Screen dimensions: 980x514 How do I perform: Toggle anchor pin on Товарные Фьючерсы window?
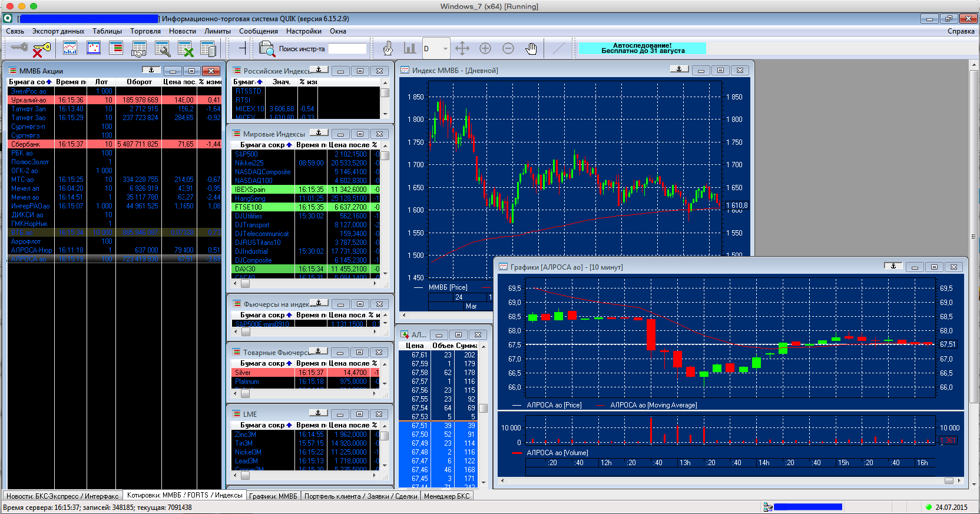pos(319,351)
